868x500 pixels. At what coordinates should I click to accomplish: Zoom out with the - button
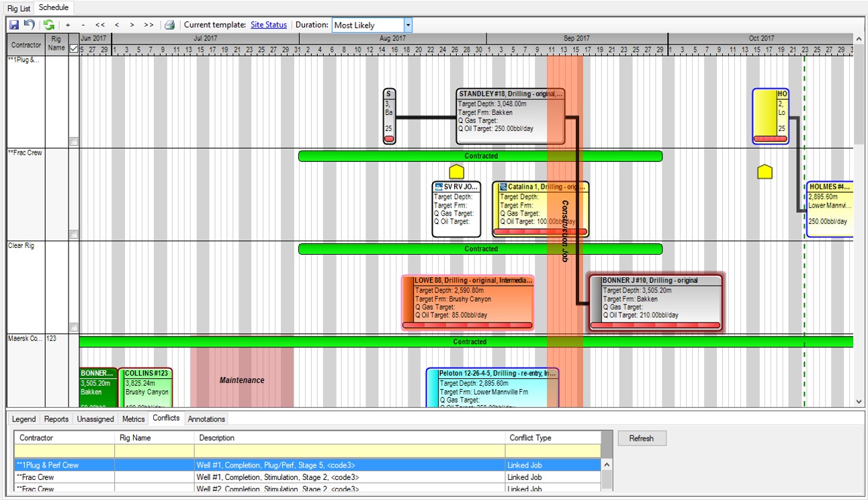[x=83, y=25]
